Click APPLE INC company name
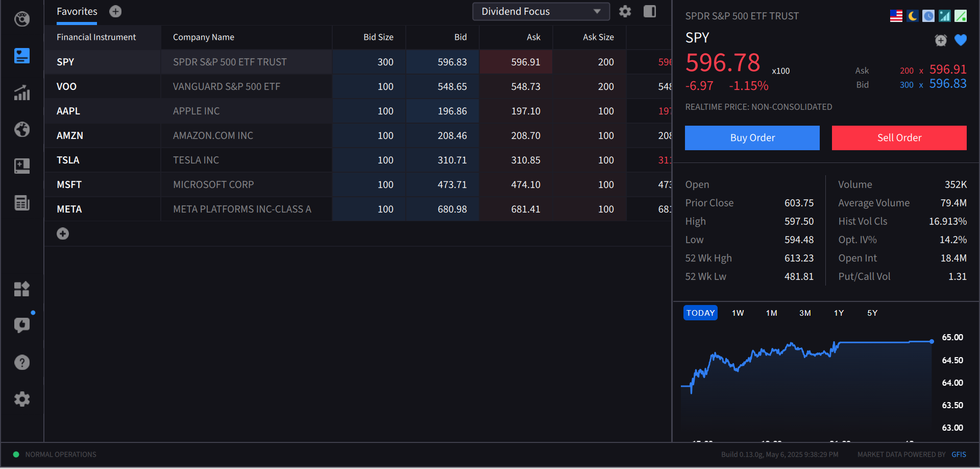 197,111
